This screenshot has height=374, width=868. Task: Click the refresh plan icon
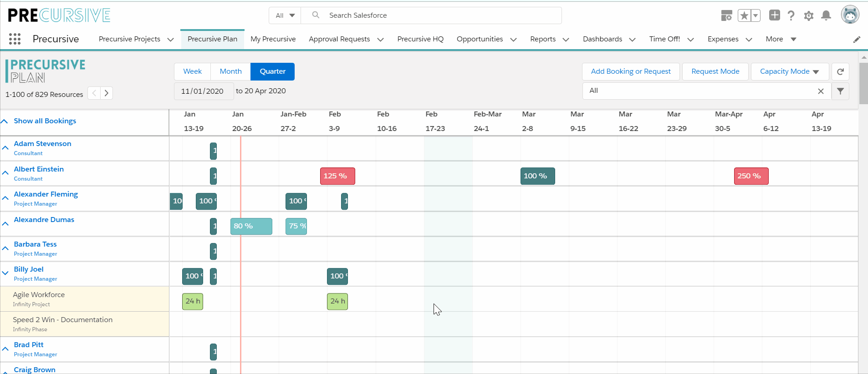(840, 71)
